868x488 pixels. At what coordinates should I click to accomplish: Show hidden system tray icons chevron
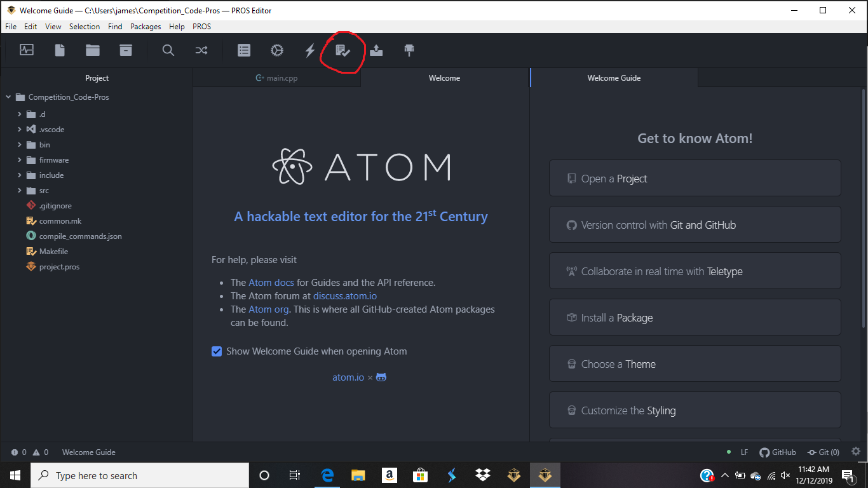pyautogui.click(x=724, y=475)
